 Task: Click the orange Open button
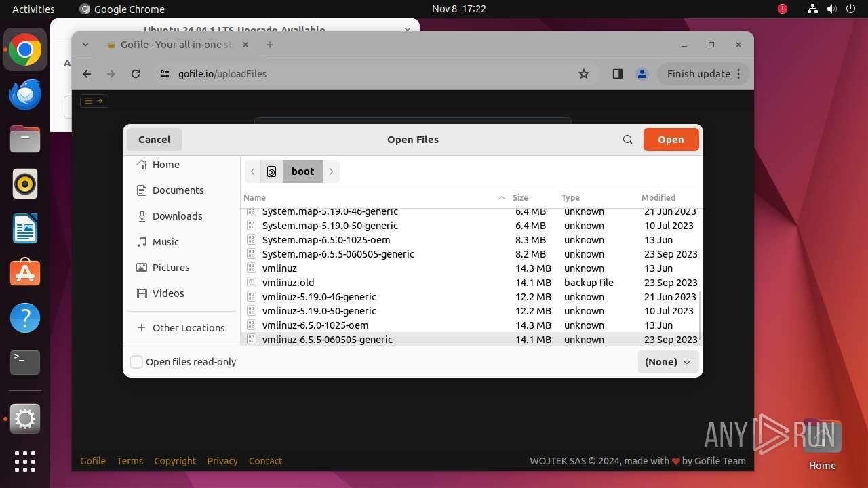(x=671, y=140)
